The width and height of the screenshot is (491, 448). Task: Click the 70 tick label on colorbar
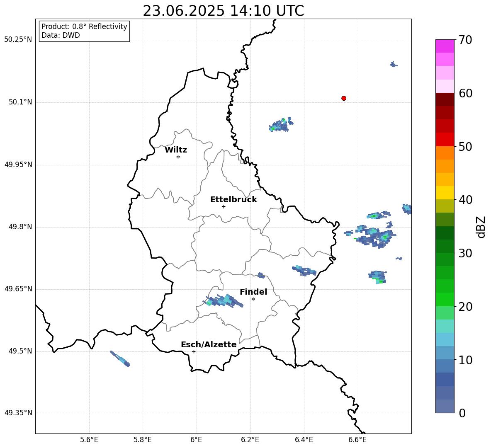coord(465,40)
